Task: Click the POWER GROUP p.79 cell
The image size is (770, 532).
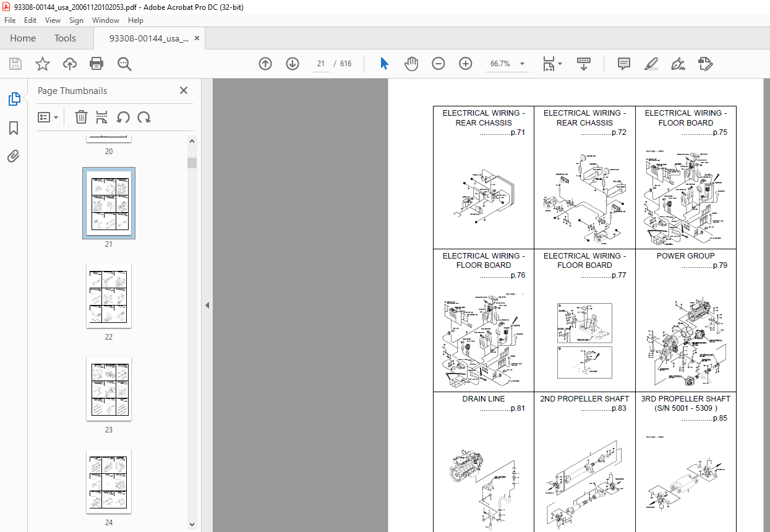Action: click(686, 320)
